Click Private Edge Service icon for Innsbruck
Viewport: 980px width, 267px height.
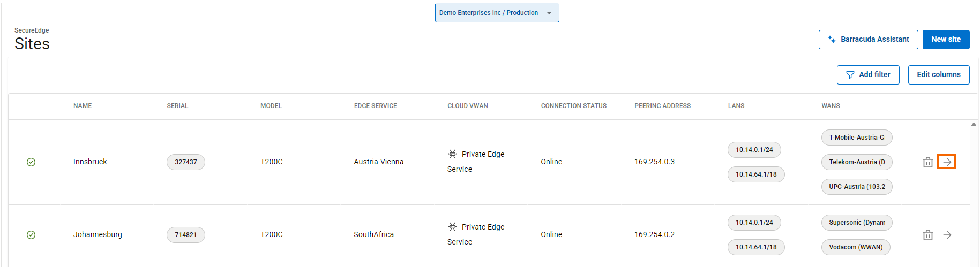pyautogui.click(x=453, y=154)
